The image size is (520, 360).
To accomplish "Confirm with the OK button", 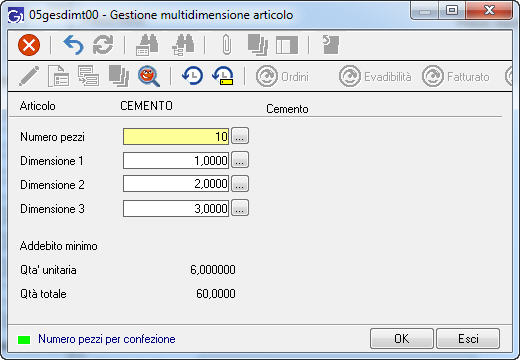I will [402, 339].
